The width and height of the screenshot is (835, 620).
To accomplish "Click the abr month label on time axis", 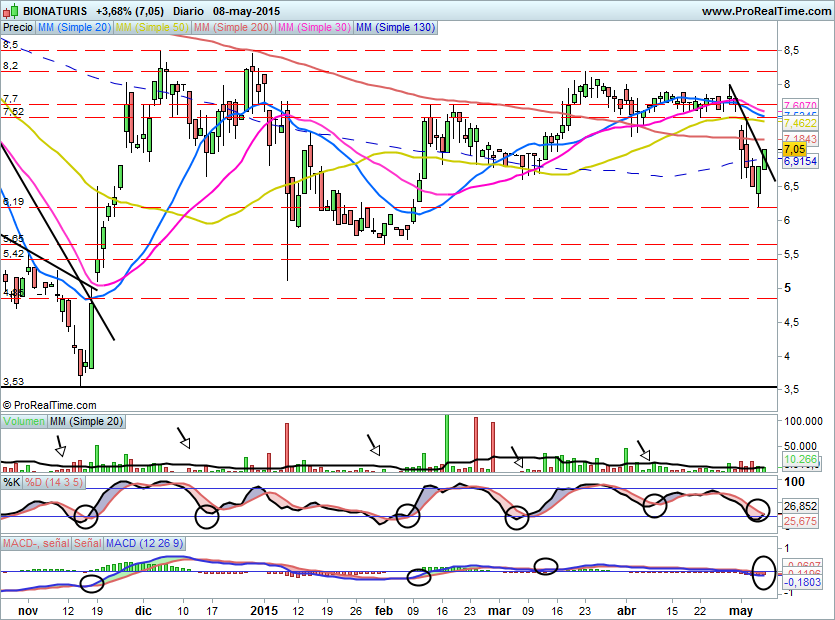I will pyautogui.click(x=626, y=610).
